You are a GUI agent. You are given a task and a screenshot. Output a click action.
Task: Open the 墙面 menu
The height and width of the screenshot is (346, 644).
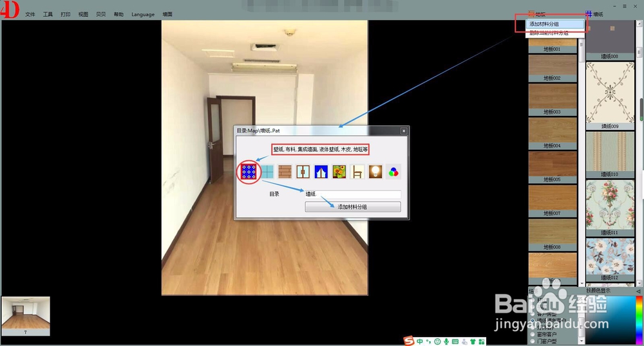[x=167, y=14]
